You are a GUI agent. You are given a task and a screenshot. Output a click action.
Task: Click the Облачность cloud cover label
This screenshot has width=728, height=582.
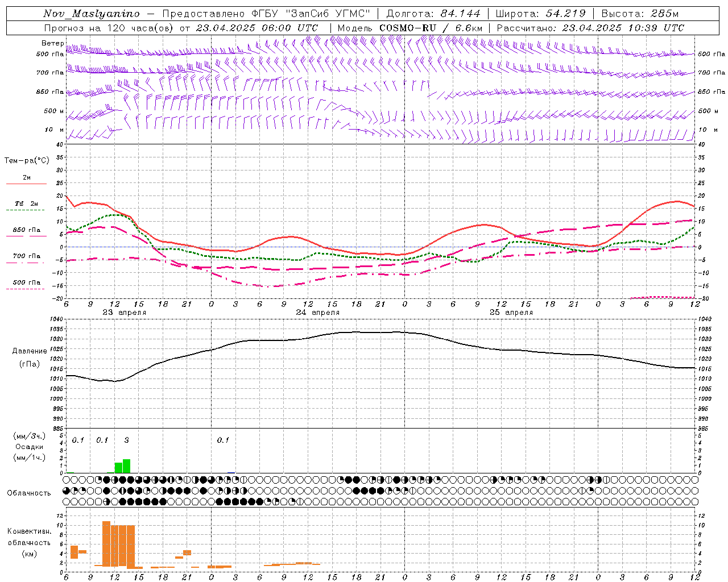click(29, 493)
